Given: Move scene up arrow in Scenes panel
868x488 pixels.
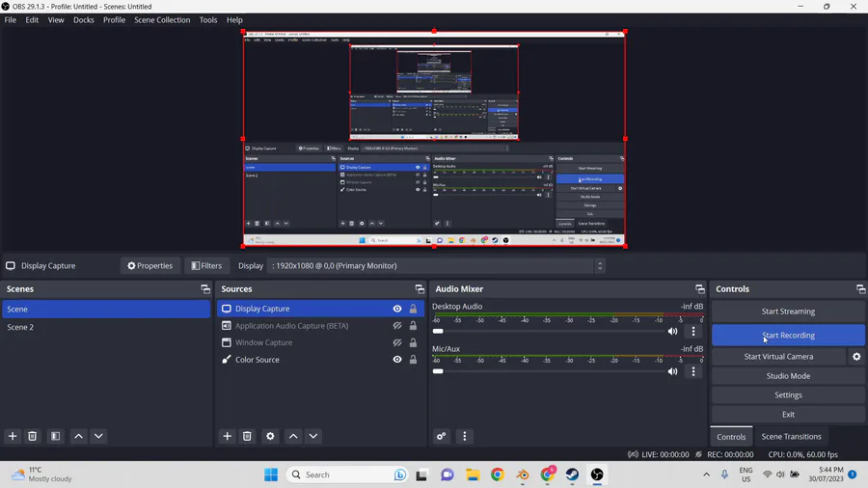Looking at the screenshot, I should [x=79, y=436].
